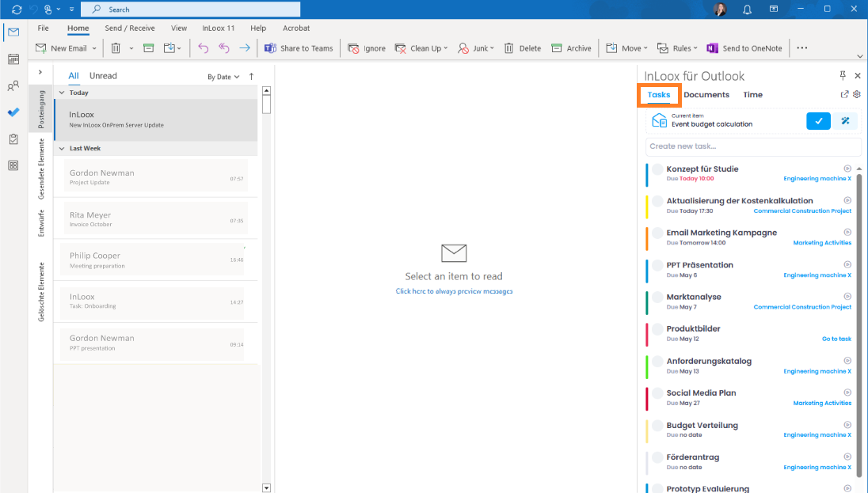Click the Ignore conversation button
868x493 pixels.
click(367, 48)
